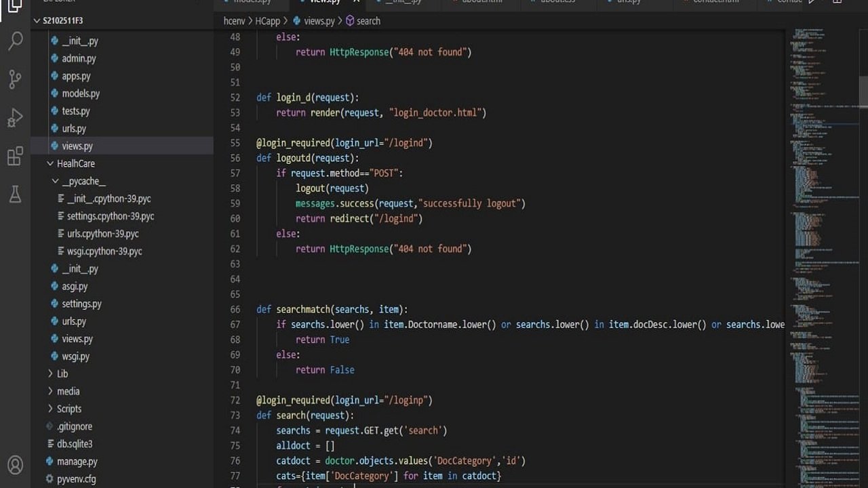This screenshot has height=488, width=868.
Task: Open the search symbol breadcrumb dropdown
Action: tap(368, 21)
